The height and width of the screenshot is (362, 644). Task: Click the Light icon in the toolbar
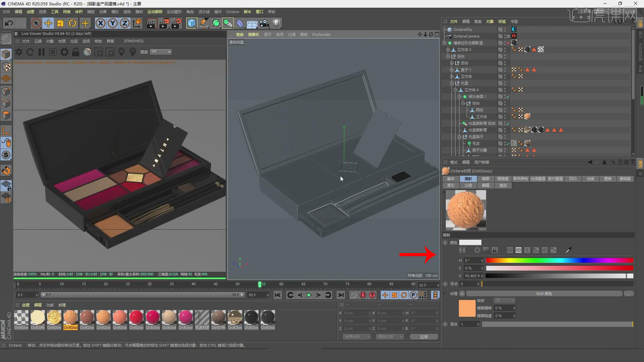(276, 23)
